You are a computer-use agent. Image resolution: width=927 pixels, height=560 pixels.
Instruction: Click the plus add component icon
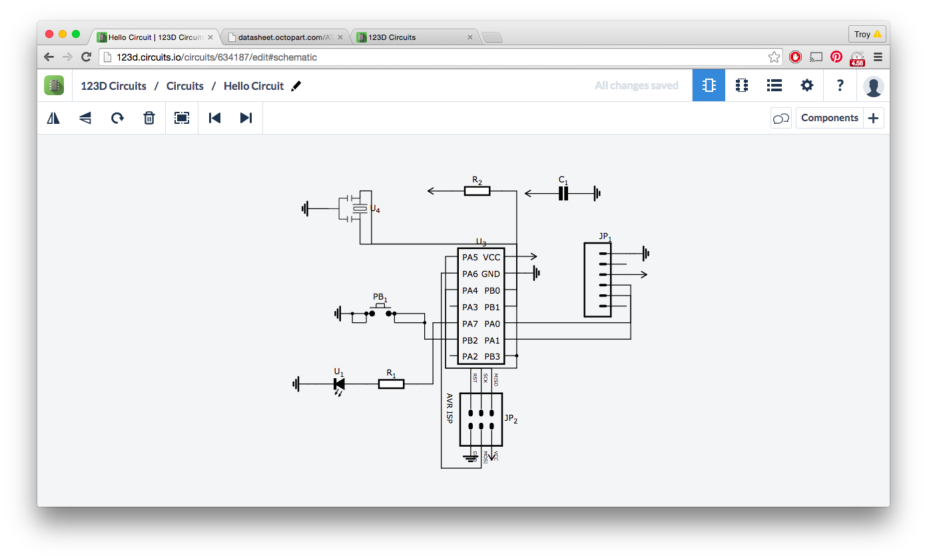874,118
